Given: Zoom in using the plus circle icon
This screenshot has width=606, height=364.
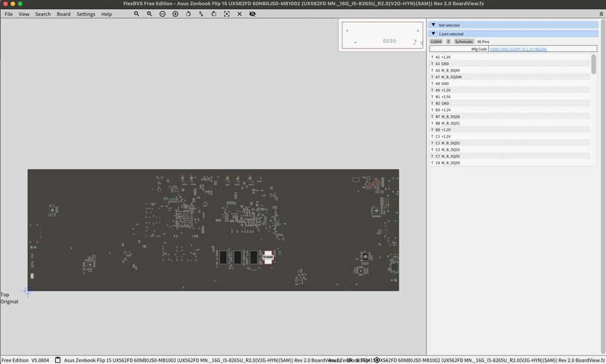Looking at the screenshot, I should point(175,14).
